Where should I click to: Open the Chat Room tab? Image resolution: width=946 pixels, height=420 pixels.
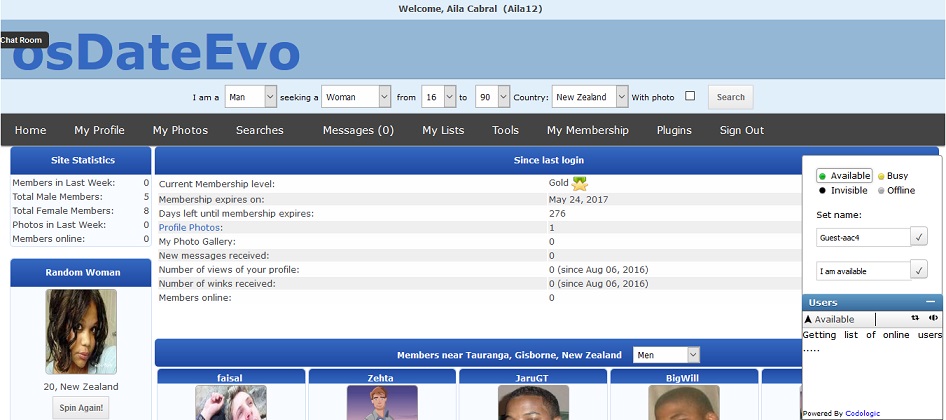coord(23,40)
